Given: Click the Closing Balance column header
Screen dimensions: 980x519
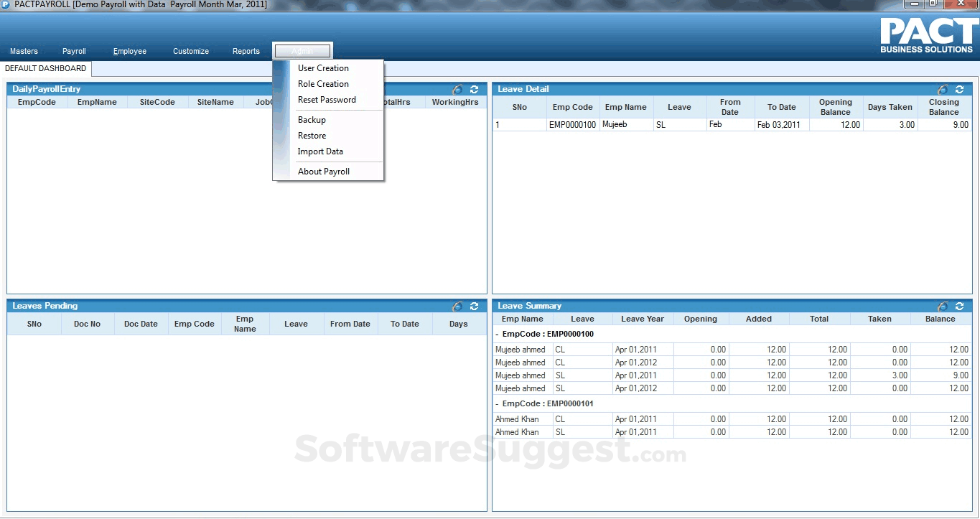Looking at the screenshot, I should coord(943,107).
